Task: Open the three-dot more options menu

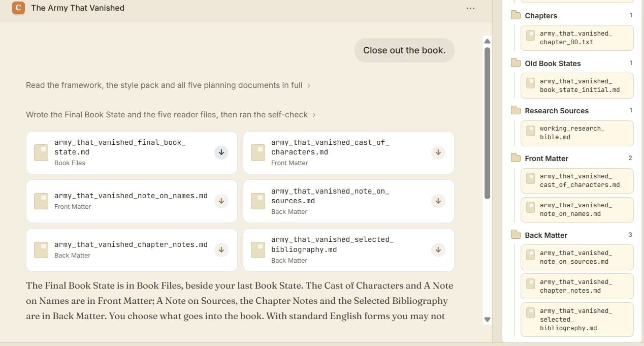Action: click(470, 8)
